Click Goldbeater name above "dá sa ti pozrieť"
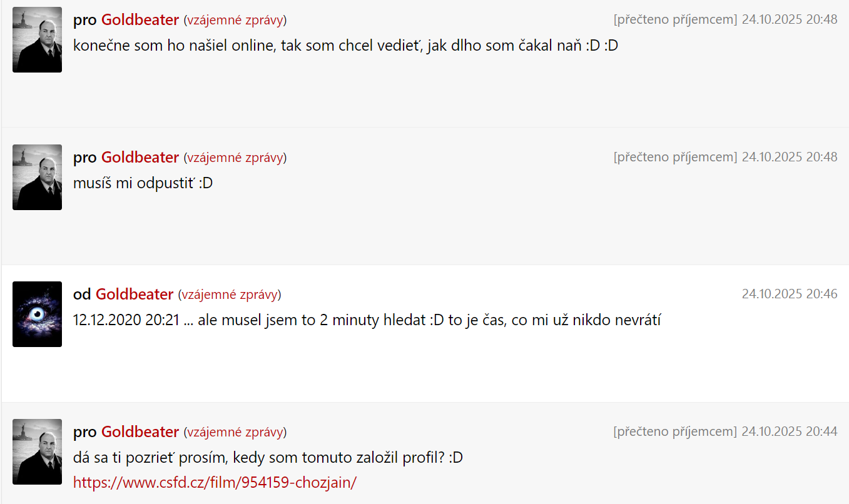The width and height of the screenshot is (849, 504). tap(140, 432)
